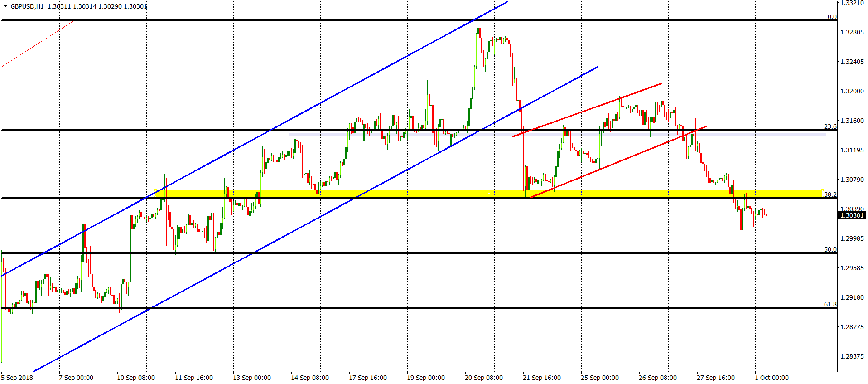Select the lower red wedge trendline
Image resolution: width=868 pixels, height=384 pixels.
[618, 162]
